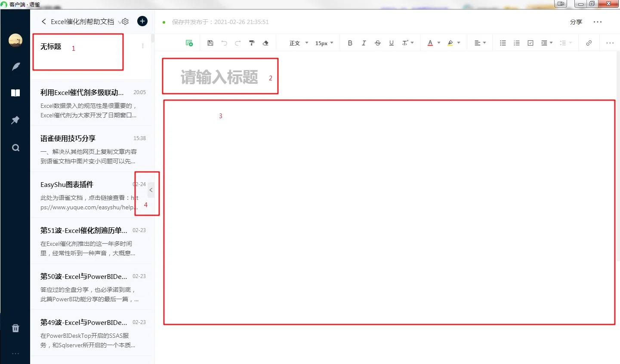
Task: Collapse the document list panel
Action: 151,190
